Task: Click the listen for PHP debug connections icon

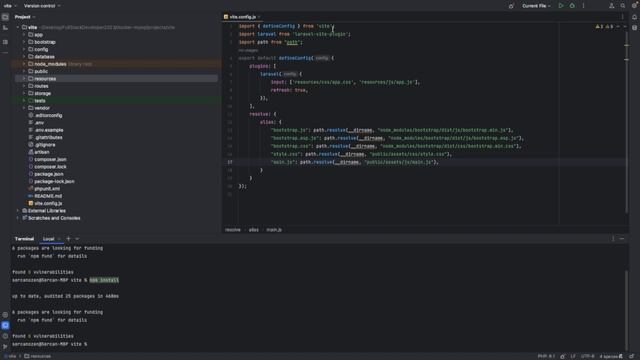Action: coord(511,6)
